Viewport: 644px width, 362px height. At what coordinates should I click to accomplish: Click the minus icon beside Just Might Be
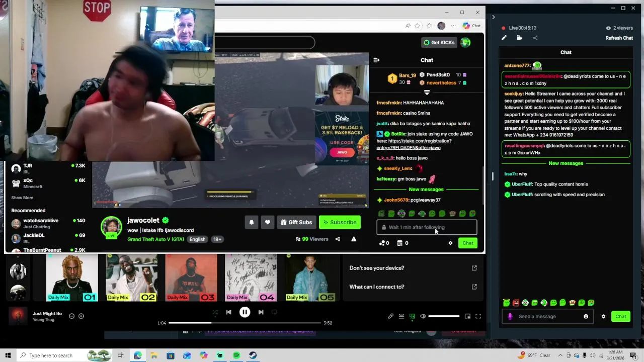coord(71,316)
